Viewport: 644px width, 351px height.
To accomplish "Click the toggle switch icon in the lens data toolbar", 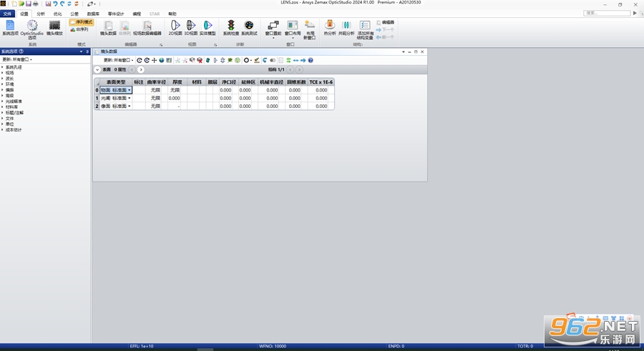I will [273, 60].
